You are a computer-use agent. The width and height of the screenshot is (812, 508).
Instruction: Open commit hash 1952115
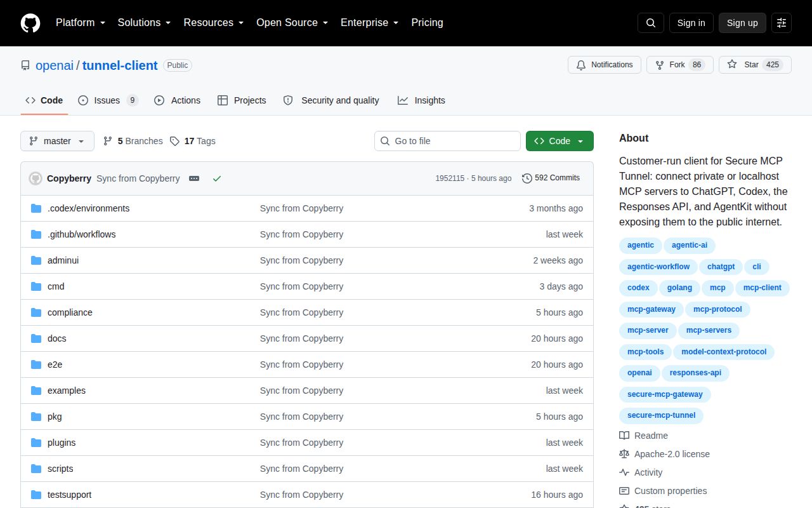click(x=450, y=178)
